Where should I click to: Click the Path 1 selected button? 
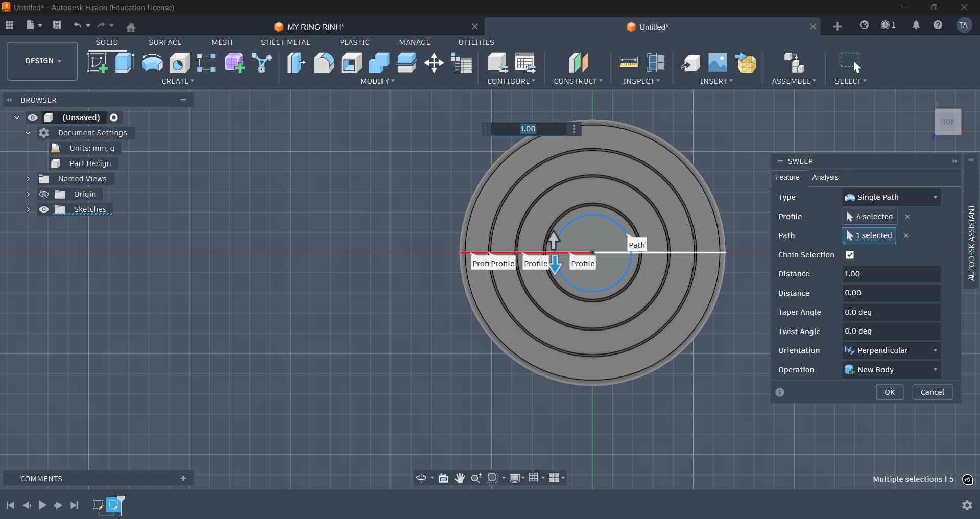(869, 235)
